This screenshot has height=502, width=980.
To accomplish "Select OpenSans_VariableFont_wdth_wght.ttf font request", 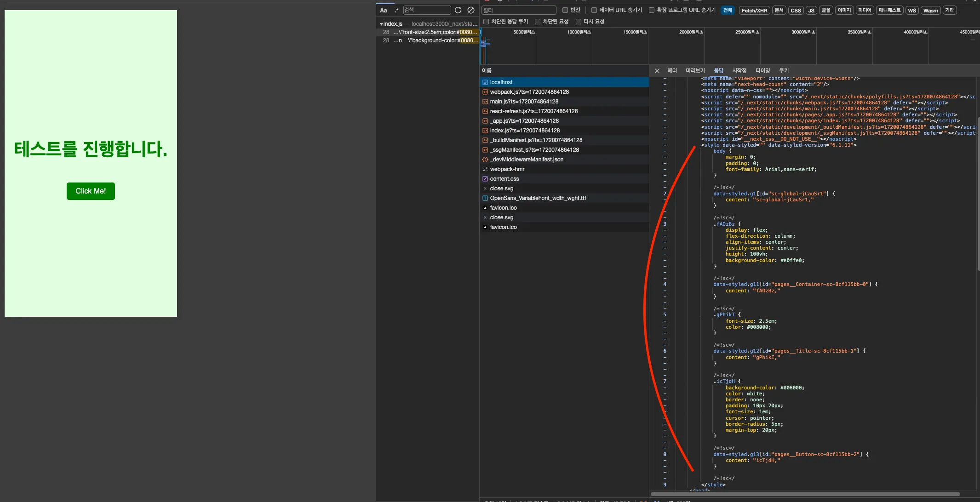I will point(538,198).
